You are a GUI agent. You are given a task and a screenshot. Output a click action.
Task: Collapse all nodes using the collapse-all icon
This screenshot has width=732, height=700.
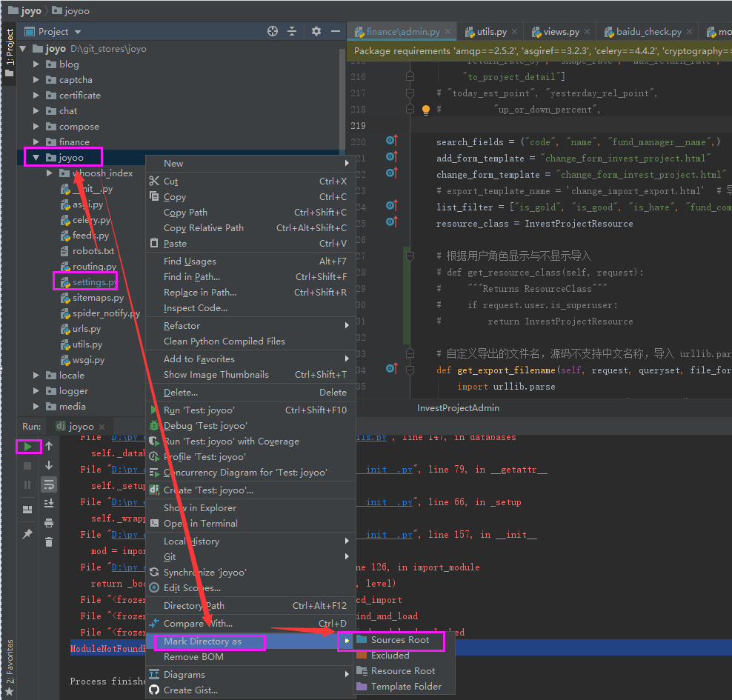click(292, 31)
